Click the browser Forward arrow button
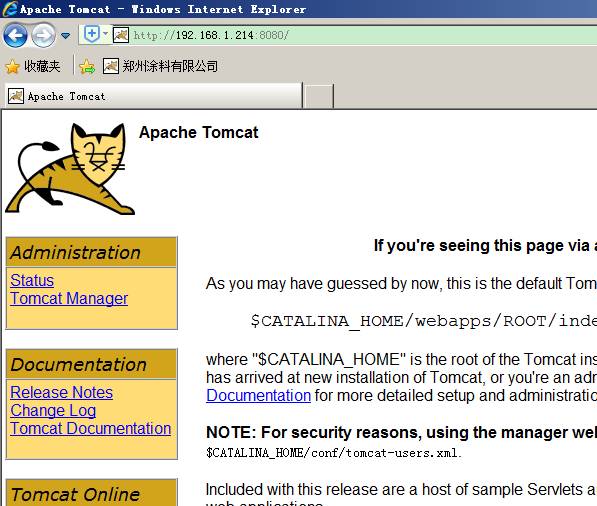This screenshot has width=597, height=506. (x=43, y=35)
